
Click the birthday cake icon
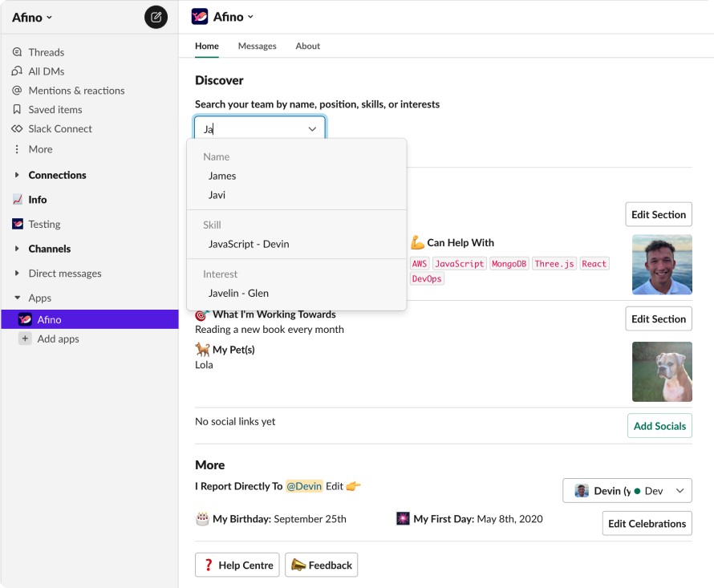(202, 519)
